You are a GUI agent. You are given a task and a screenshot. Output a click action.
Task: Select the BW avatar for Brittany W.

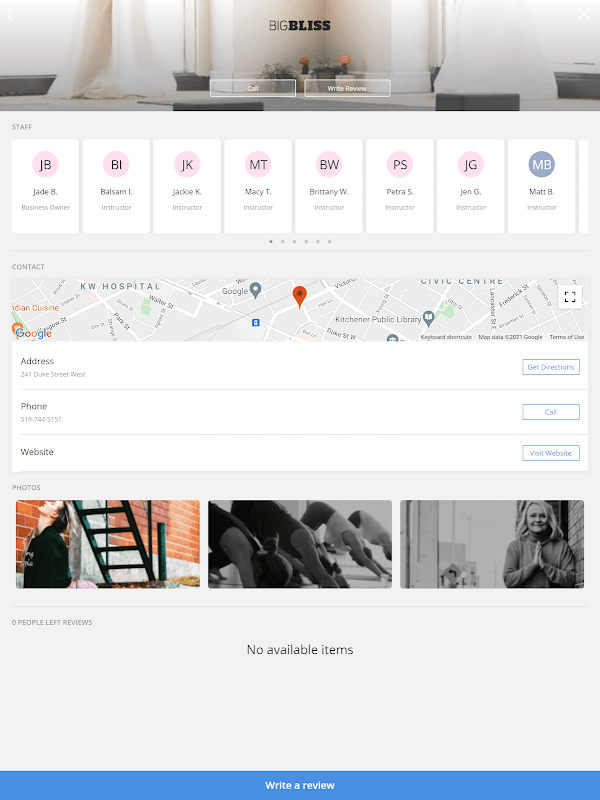point(329,164)
